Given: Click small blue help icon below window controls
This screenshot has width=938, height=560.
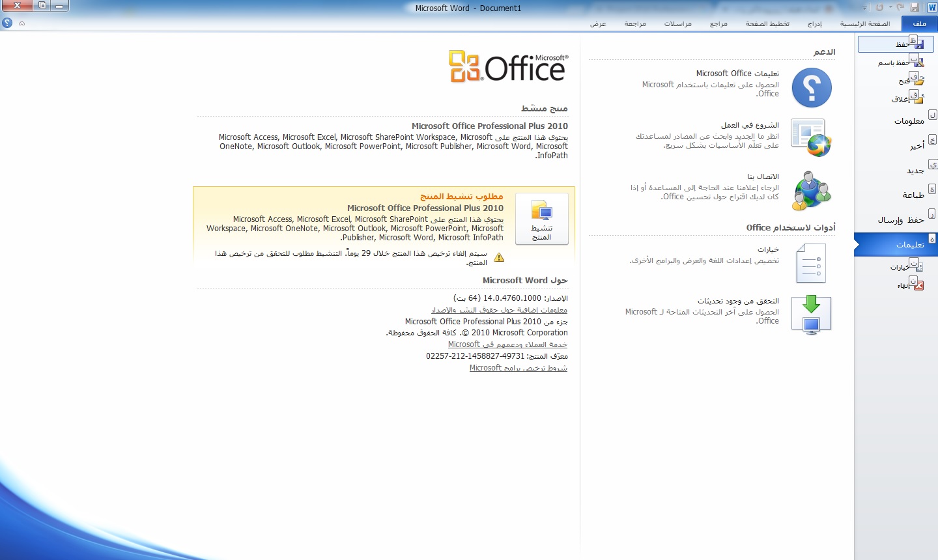Looking at the screenshot, I should tap(7, 23).
